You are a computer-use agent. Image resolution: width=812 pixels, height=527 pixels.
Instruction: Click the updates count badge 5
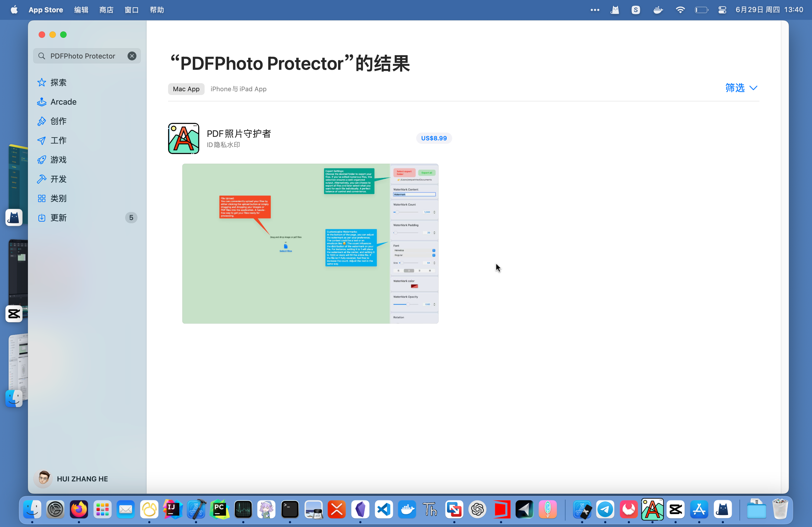131,218
